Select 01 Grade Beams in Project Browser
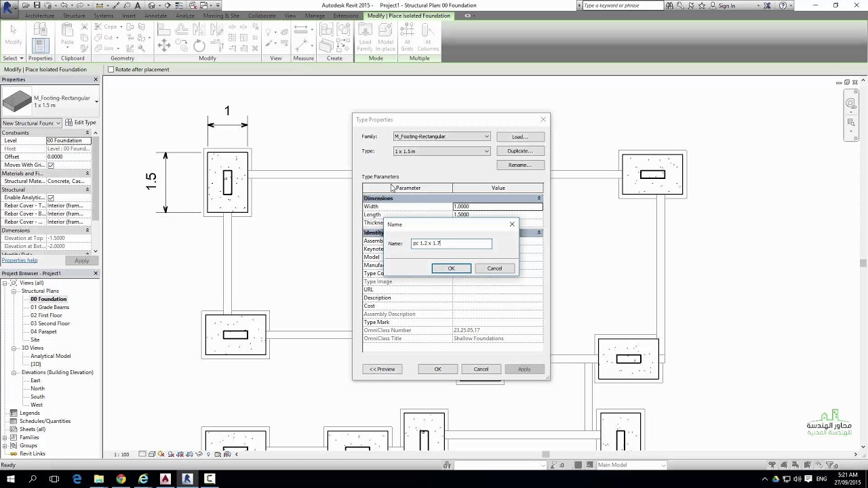This screenshot has height=488, width=868. 50,307
